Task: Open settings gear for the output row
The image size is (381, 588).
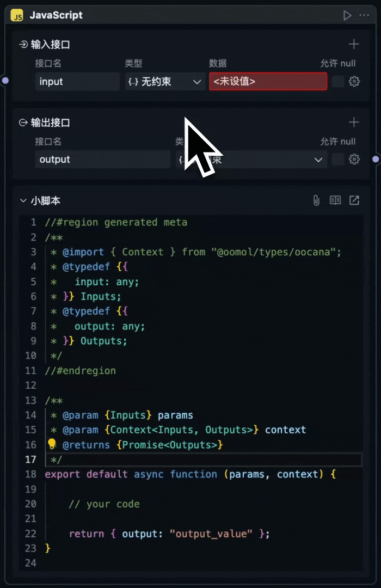Action: click(x=354, y=160)
